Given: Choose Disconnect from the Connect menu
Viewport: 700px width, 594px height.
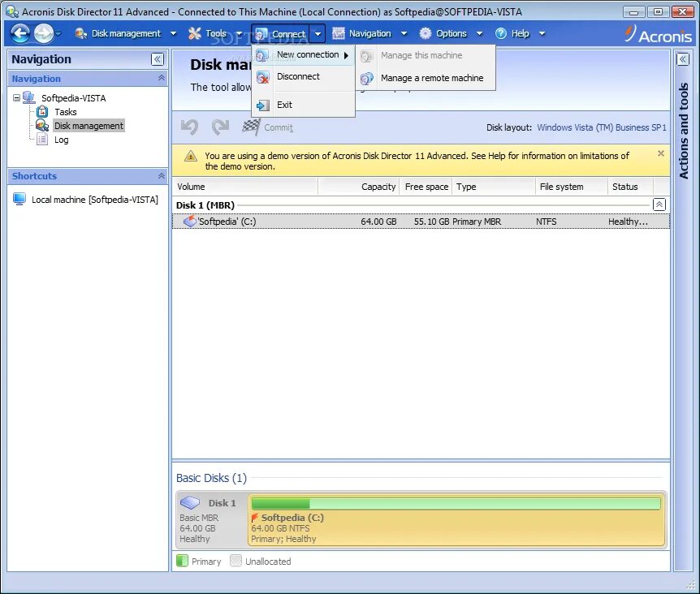Looking at the screenshot, I should (x=304, y=77).
